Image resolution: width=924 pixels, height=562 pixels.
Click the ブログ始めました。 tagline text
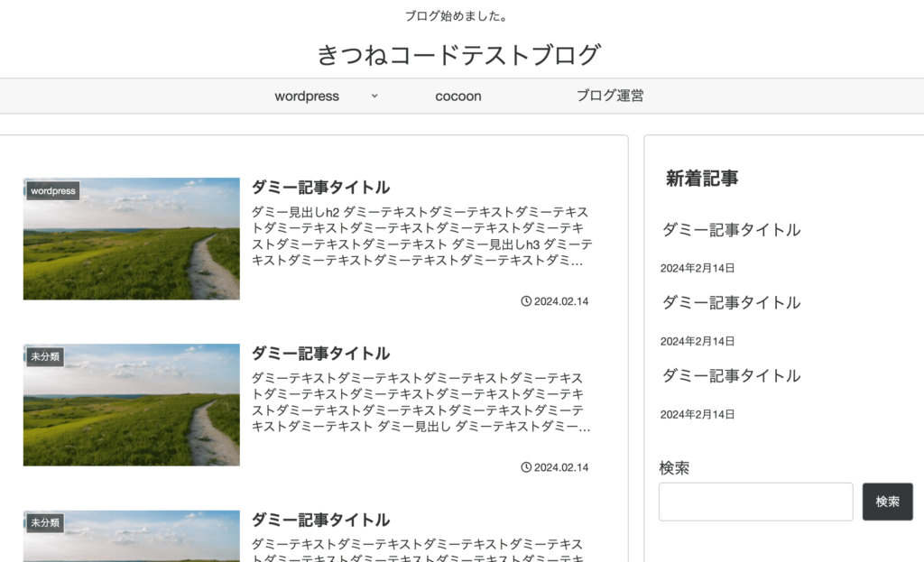[x=457, y=16]
